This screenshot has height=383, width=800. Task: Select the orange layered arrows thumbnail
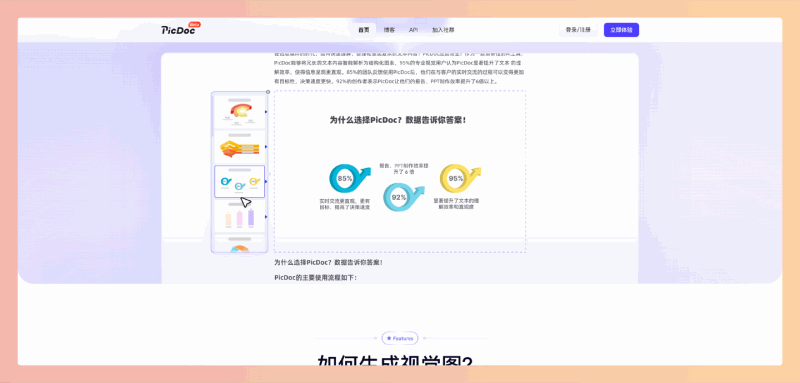pos(239,147)
